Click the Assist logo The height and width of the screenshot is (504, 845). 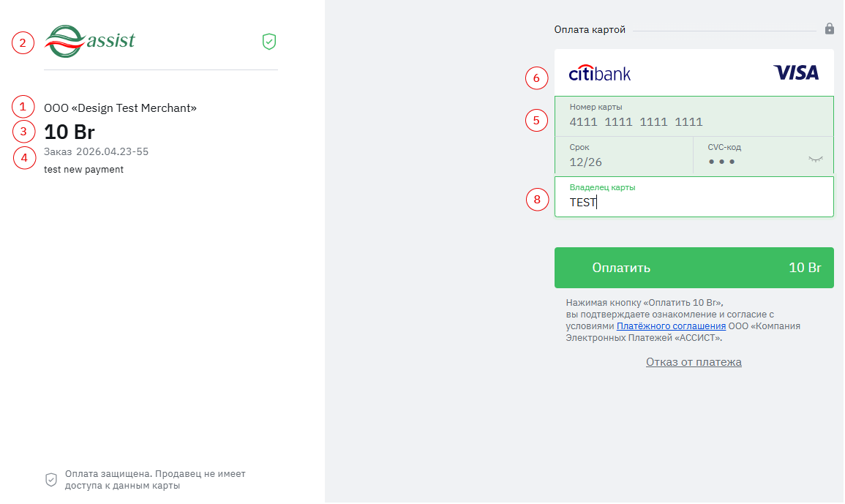pos(89,41)
